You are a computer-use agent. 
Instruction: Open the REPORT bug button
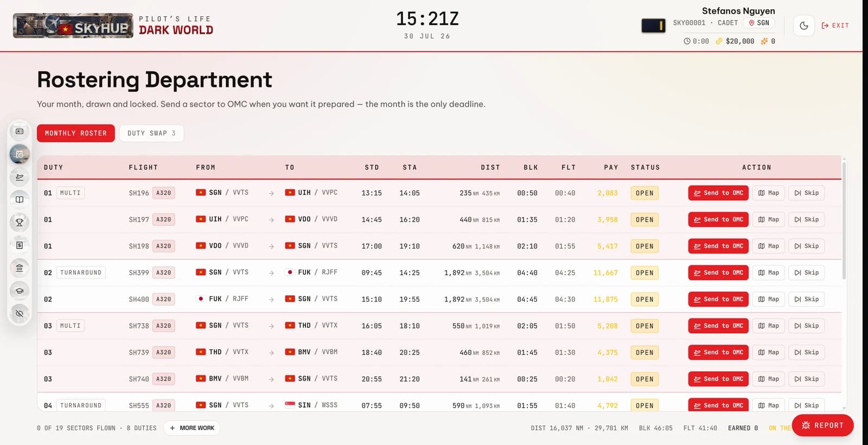[x=822, y=425]
